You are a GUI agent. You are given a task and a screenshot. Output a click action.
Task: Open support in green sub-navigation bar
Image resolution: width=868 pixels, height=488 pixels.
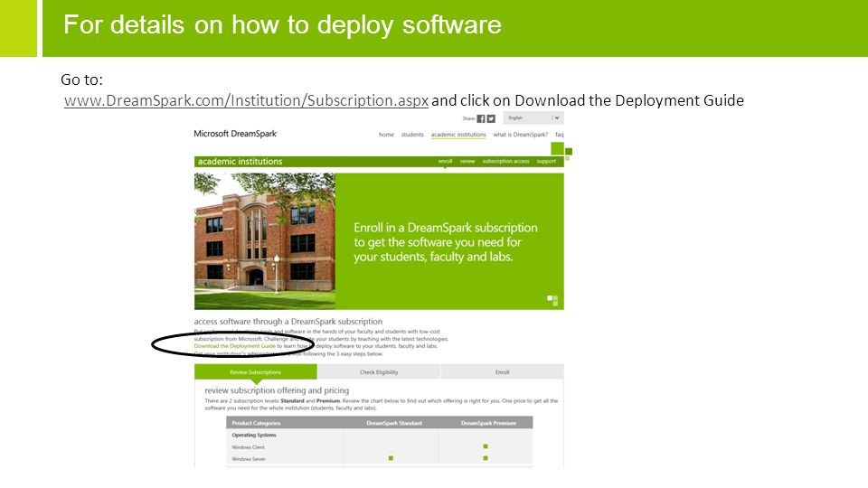pos(546,161)
